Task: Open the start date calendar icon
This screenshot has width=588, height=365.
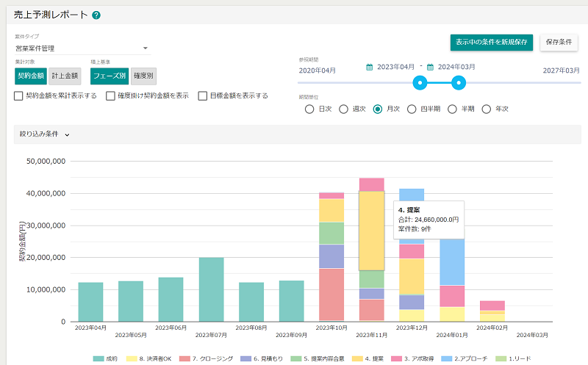Action: pos(370,67)
